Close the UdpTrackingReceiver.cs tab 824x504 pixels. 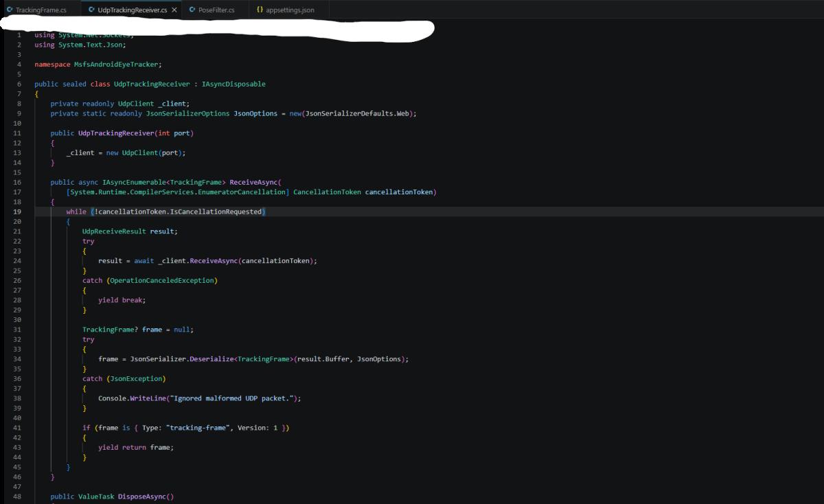coord(174,10)
